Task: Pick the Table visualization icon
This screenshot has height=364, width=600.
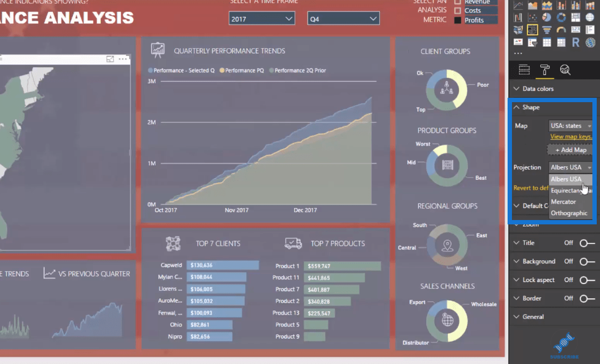Action: [x=547, y=42]
